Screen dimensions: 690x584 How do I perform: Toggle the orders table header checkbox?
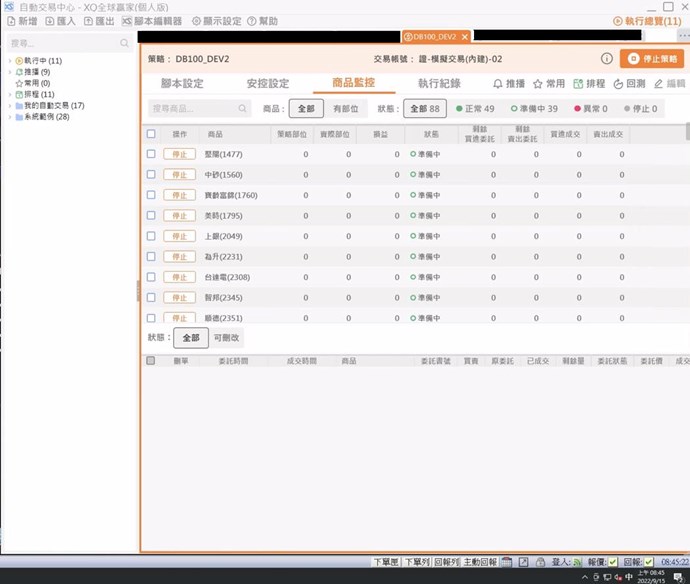click(150, 360)
